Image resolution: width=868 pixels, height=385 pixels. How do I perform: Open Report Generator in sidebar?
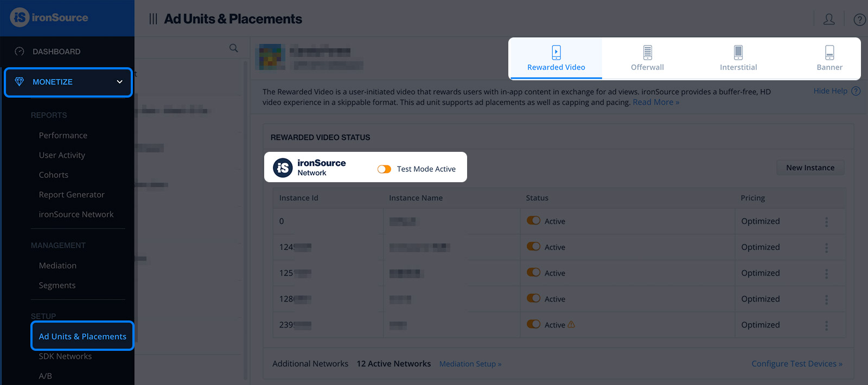click(x=72, y=195)
